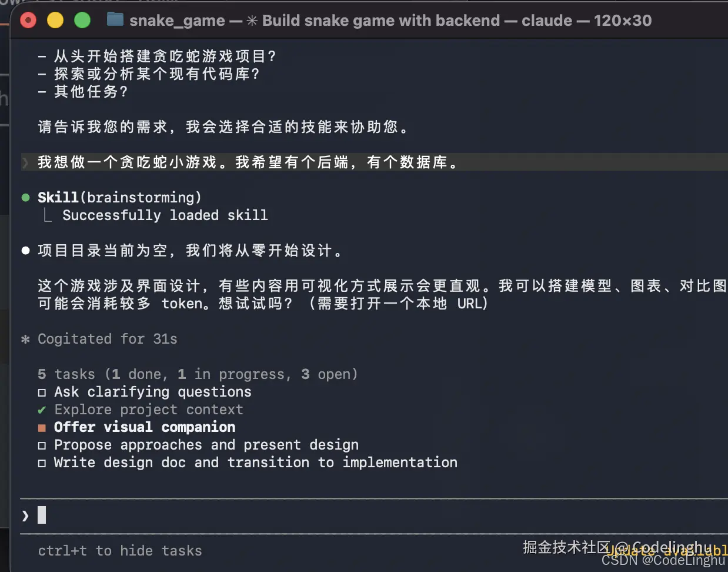Click the green checkmark on Explore project context
728x572 pixels.
[x=42, y=410]
